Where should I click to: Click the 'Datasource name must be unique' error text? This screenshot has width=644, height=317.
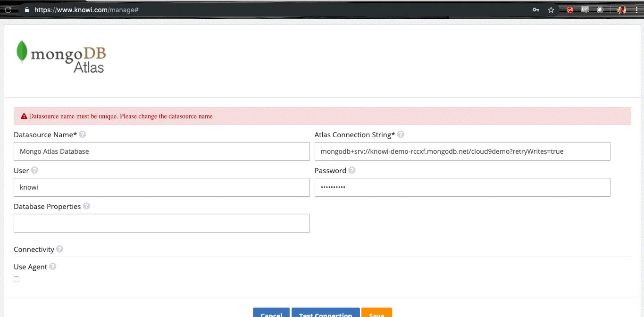121,116
